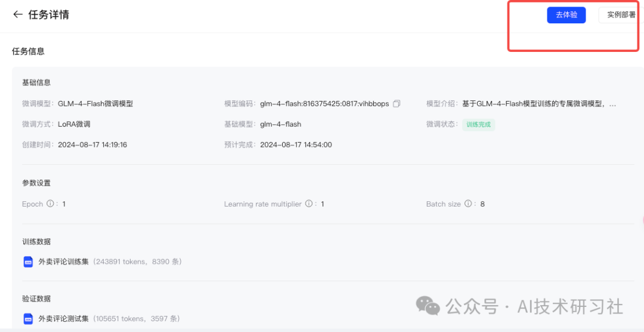Click the 训练完成 status tag
Viewport: 644px width, 332px height.
(478, 125)
